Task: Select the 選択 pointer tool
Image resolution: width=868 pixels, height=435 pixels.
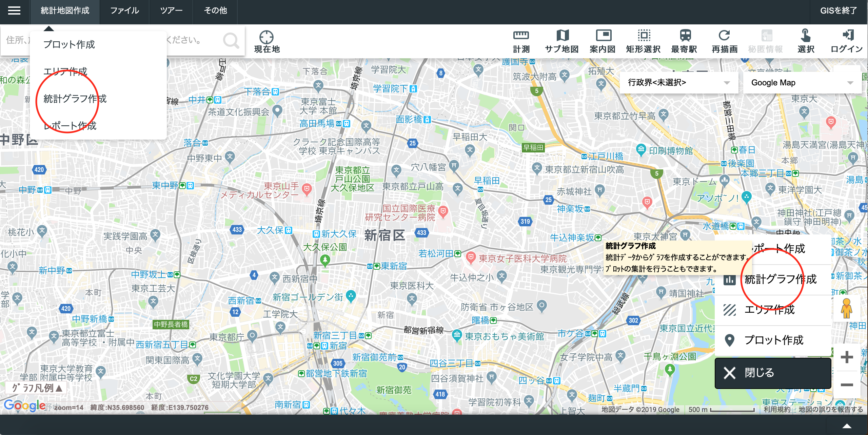Action: click(x=806, y=35)
